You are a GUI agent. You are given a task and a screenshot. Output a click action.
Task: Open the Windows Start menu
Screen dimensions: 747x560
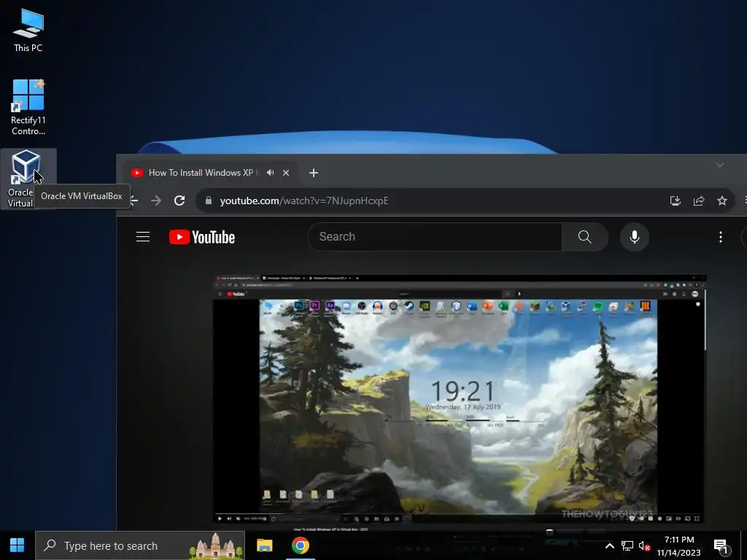coord(18,545)
